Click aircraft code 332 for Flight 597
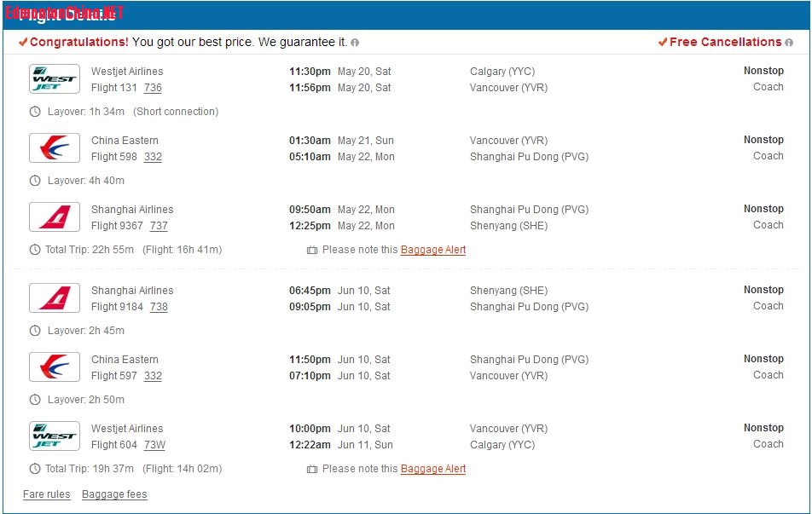 [x=153, y=376]
